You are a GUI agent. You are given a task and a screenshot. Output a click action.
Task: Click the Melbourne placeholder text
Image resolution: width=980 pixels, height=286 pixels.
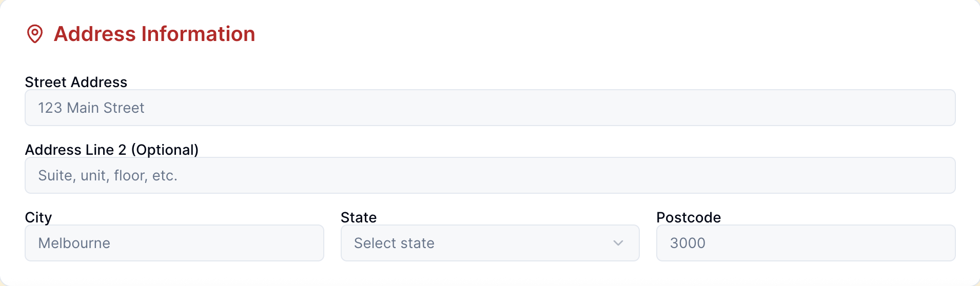[x=74, y=243]
